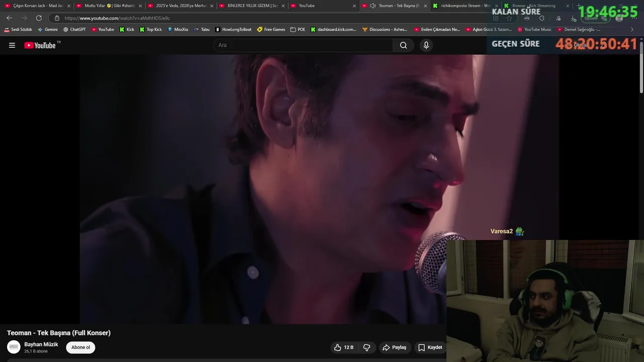This screenshot has width=644, height=362.
Task: Start voice search with the microphone icon
Action: pyautogui.click(x=426, y=45)
